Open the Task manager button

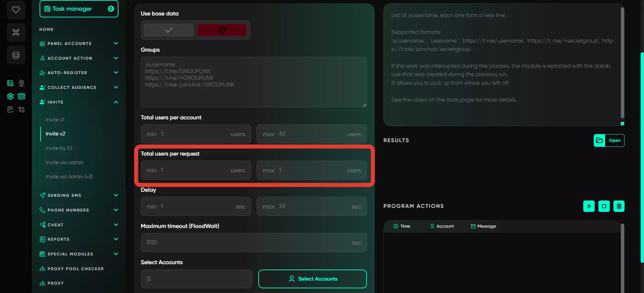[x=79, y=9]
